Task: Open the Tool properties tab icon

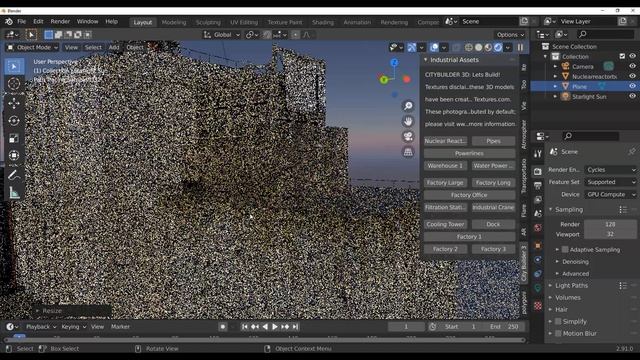Action: [538, 153]
